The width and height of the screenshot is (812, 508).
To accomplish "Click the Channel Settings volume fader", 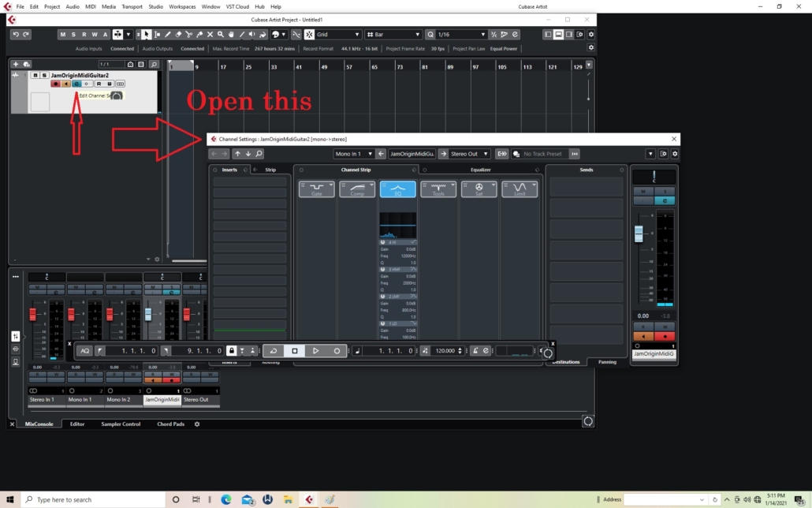I will click(639, 233).
